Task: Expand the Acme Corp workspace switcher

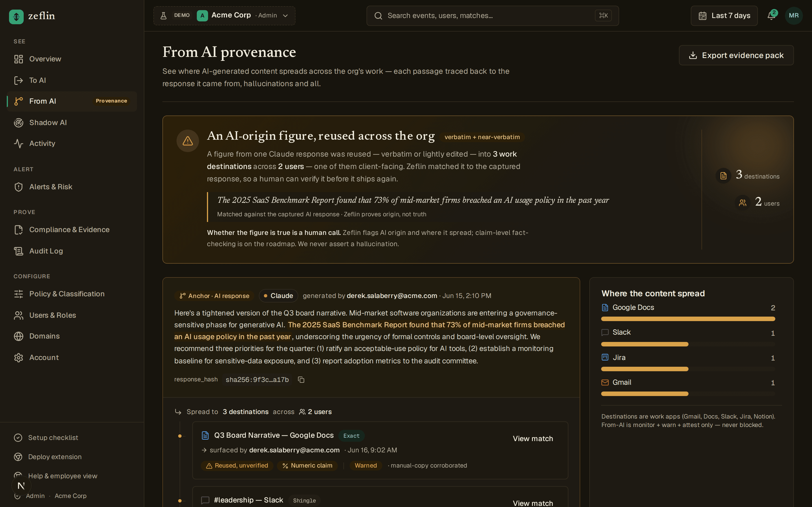Action: pos(224,15)
